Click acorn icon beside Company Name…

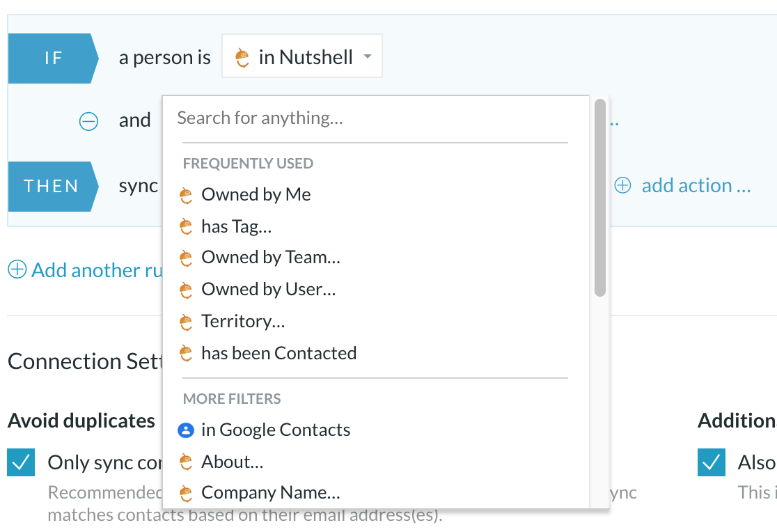186,493
